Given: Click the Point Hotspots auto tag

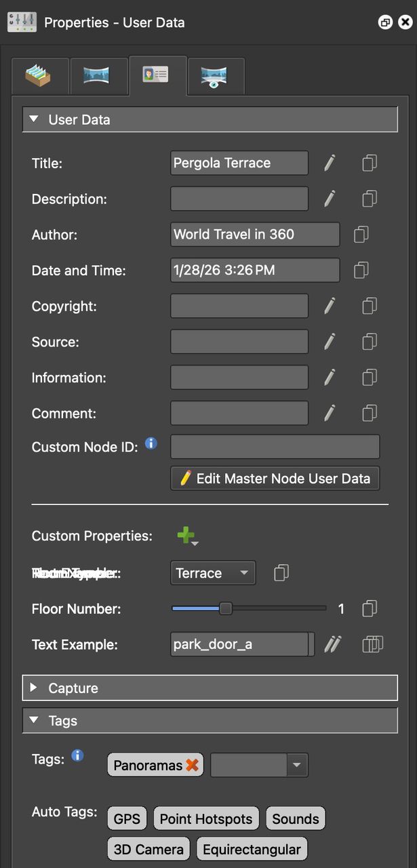Looking at the screenshot, I should pyautogui.click(x=206, y=818).
